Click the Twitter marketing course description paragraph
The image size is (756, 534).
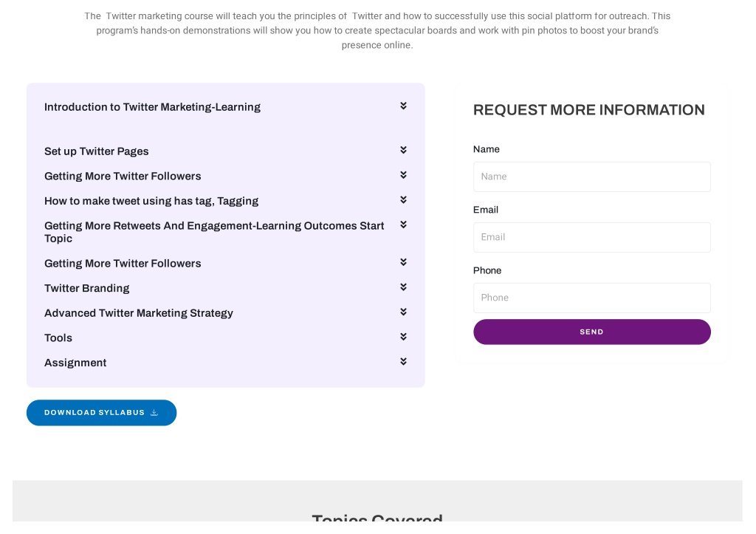coord(377,30)
